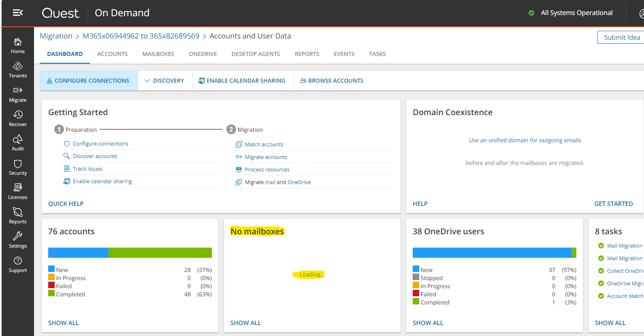Click Configure Connections in the toolbar

88,81
